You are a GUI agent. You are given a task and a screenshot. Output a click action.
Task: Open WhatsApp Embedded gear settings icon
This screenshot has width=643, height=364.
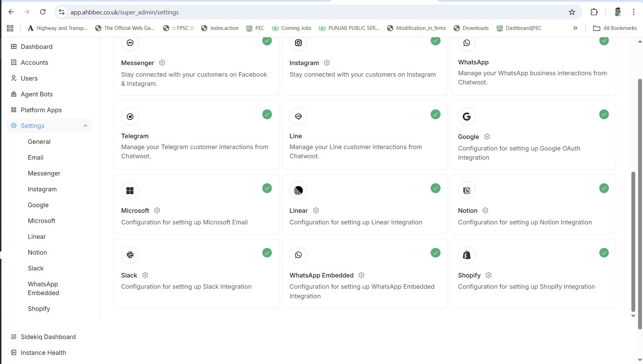[361, 275]
